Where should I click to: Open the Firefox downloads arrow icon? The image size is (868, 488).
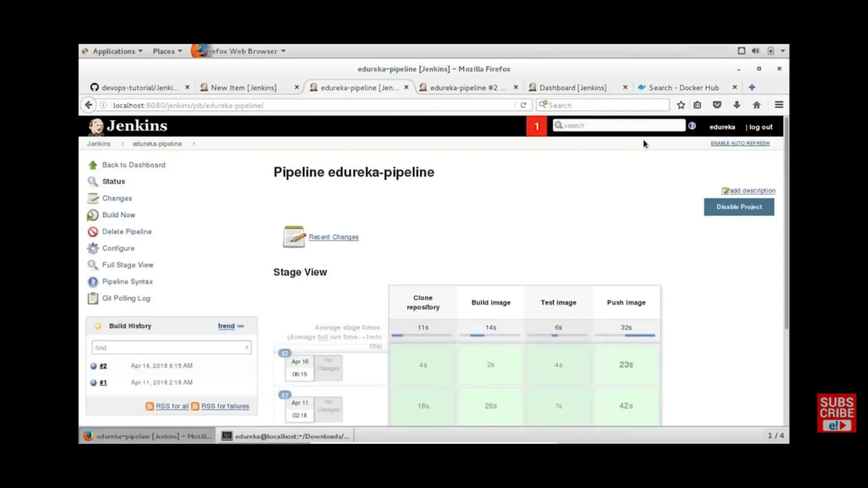[x=737, y=105]
